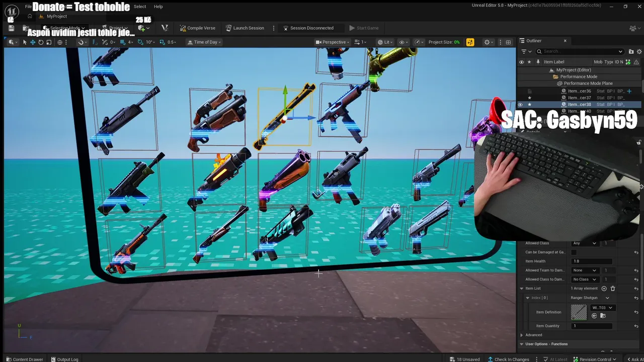Toggle the eye for the selected Item...cer38 row
The image size is (644, 362).
[521, 105]
